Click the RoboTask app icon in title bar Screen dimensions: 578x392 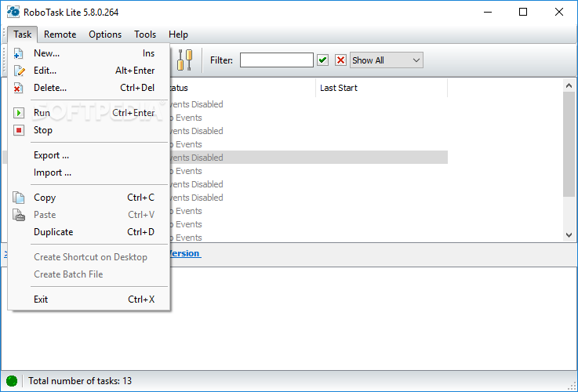(x=13, y=12)
